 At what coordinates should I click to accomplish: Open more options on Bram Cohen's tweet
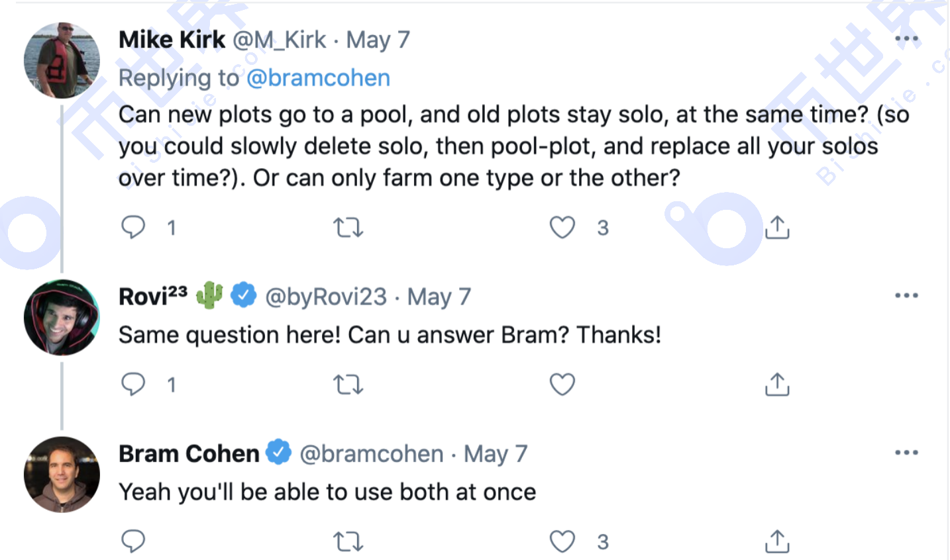pos(906,453)
